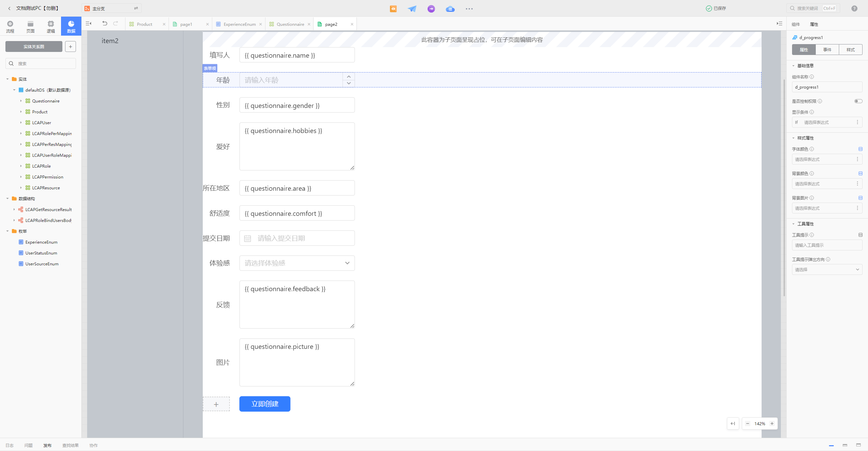Collapse the 数据结构 folder

coord(7,199)
